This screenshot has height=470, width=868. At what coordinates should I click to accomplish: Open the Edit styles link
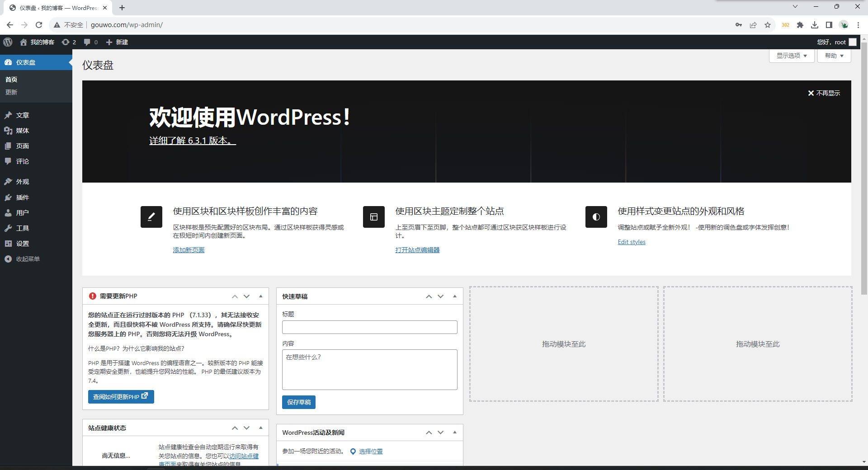(632, 242)
